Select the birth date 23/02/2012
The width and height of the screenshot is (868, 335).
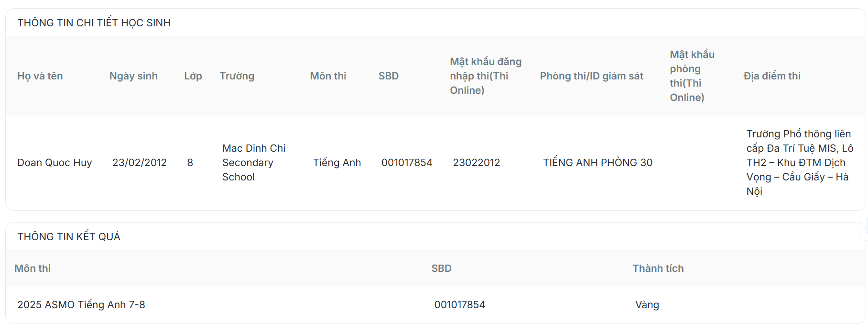[140, 163]
